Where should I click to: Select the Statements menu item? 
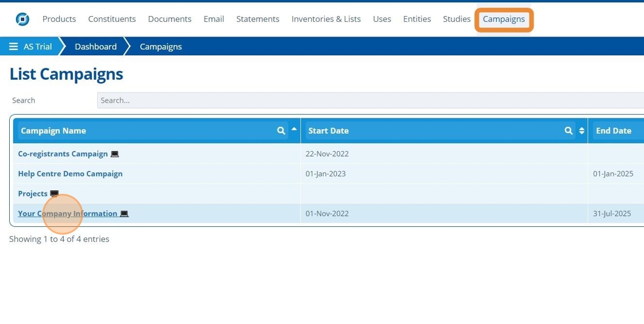coord(258,19)
